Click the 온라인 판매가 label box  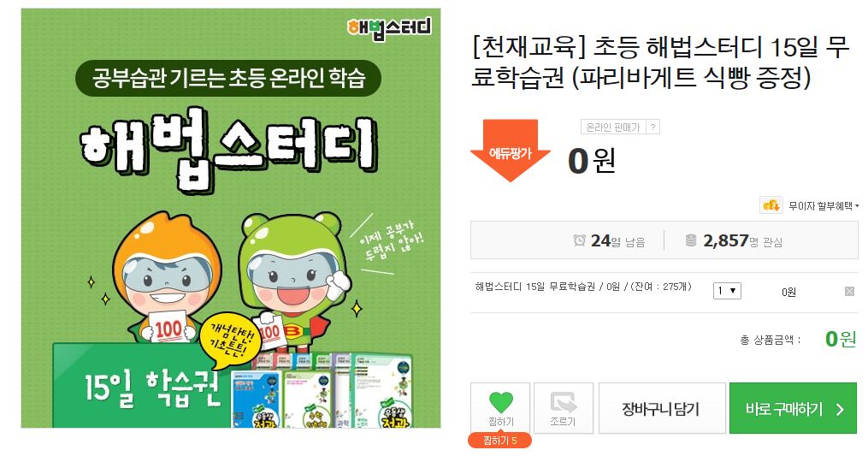coord(613,127)
